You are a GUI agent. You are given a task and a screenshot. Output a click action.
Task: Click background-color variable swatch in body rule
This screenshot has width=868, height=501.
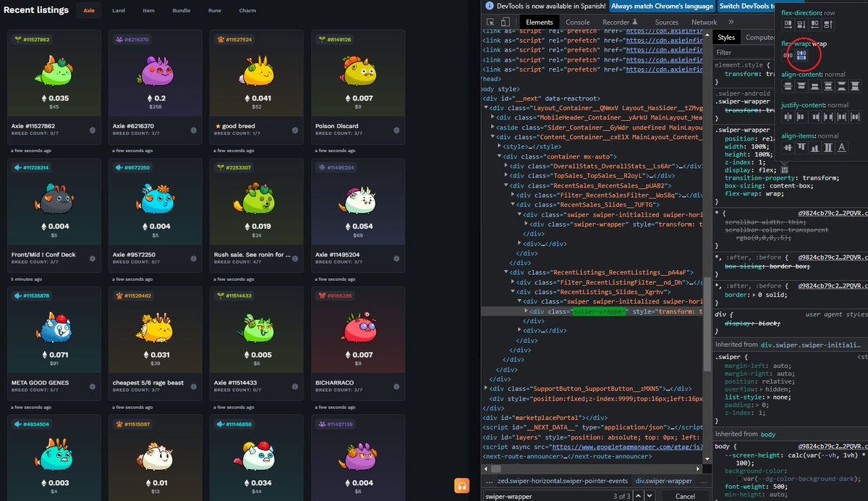pyautogui.click(x=739, y=479)
